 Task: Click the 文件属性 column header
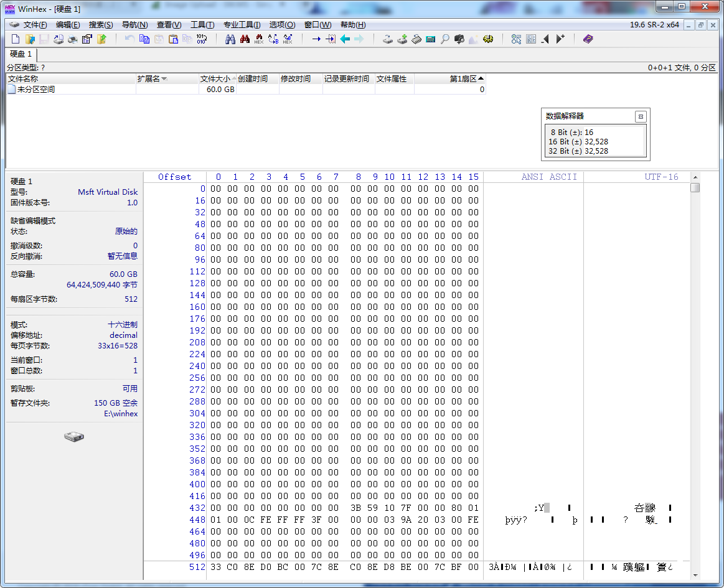[x=394, y=79]
